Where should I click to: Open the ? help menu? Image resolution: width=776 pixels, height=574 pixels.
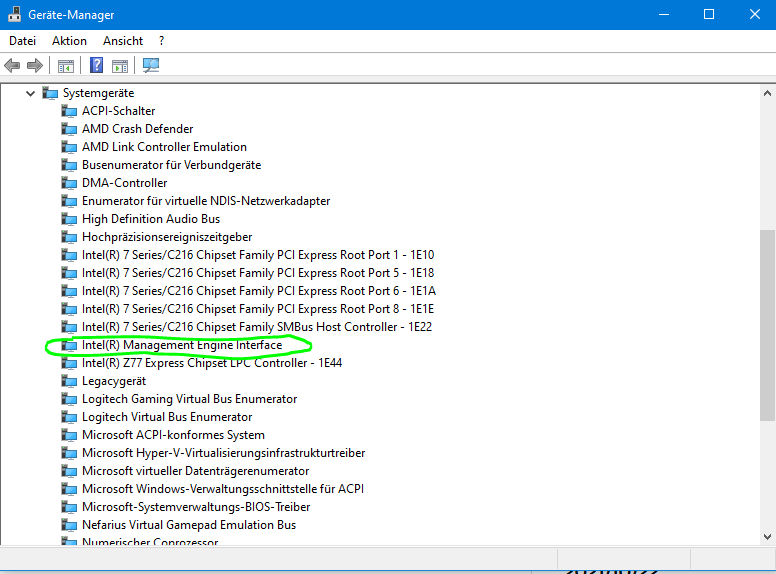161,41
